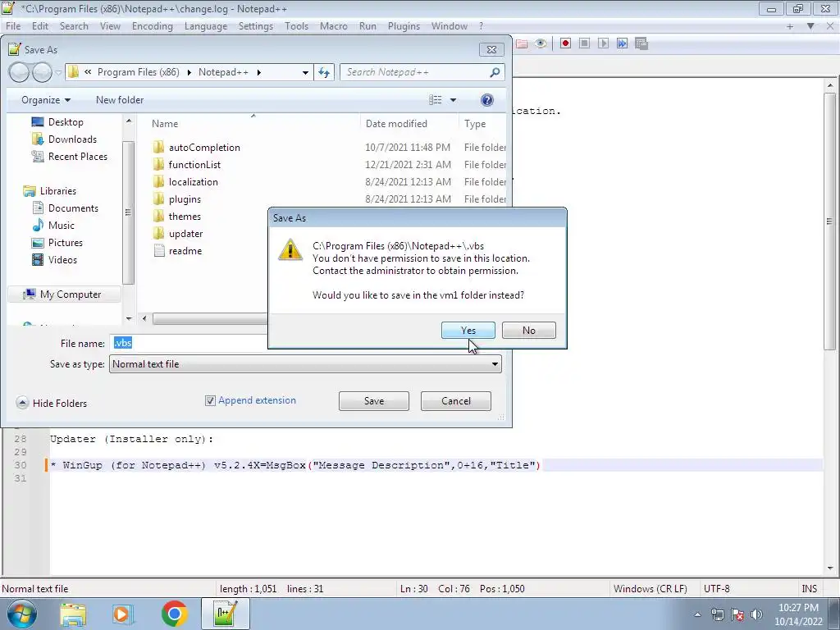
Task: Click the Save button
Action: tap(374, 400)
